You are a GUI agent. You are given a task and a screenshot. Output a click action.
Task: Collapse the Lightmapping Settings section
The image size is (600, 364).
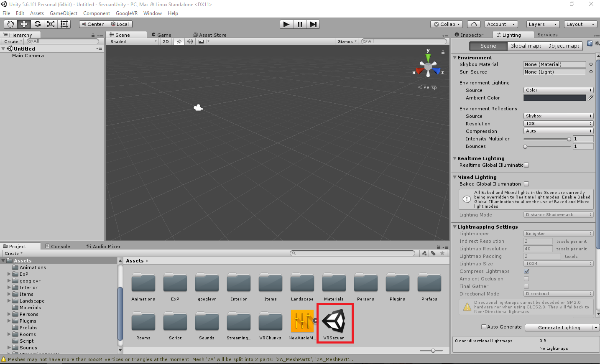pyautogui.click(x=455, y=227)
